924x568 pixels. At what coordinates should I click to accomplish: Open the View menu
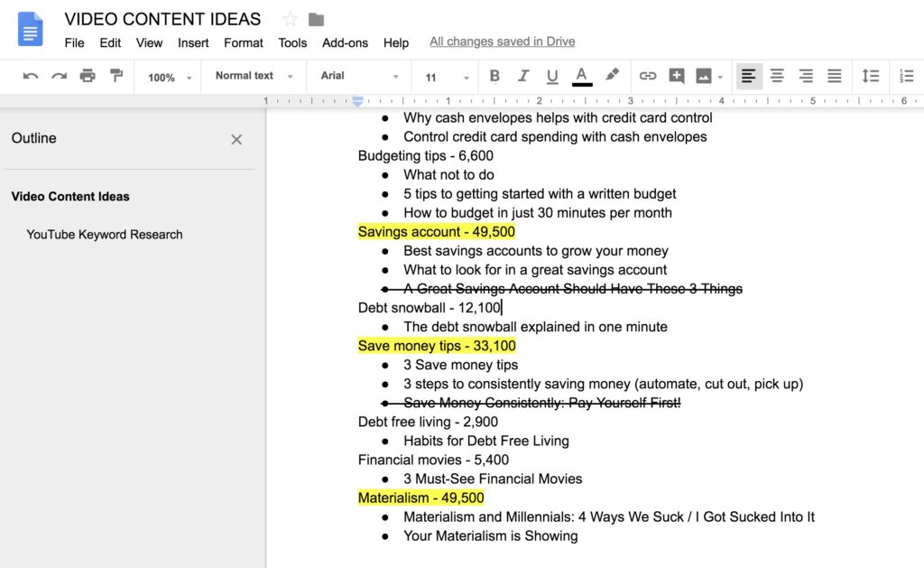pyautogui.click(x=149, y=43)
